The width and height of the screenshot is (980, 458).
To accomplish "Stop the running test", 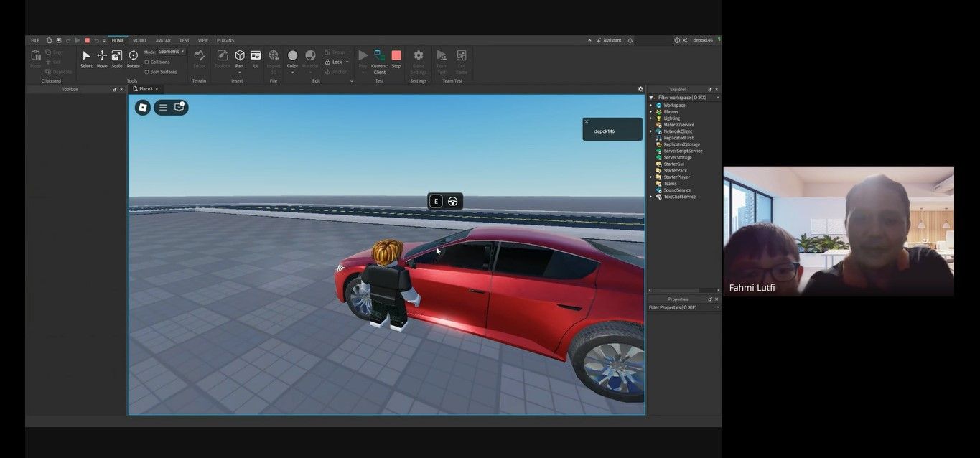I will (x=396, y=59).
